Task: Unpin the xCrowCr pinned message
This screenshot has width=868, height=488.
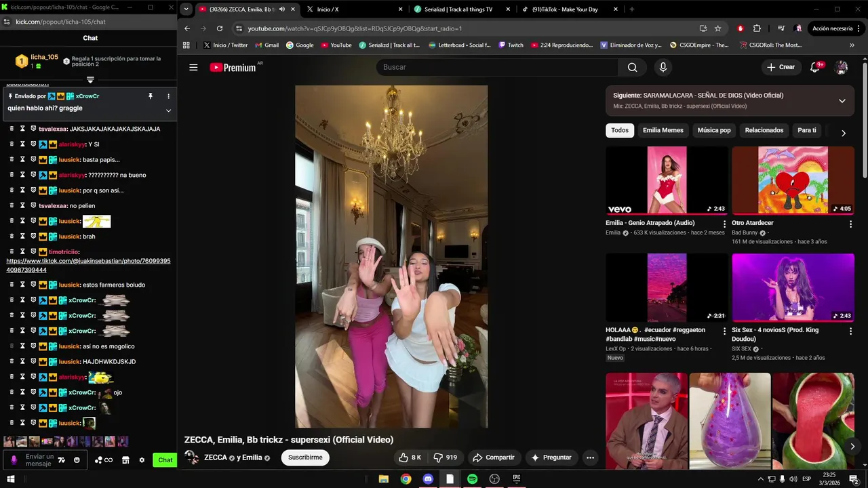Action: [150, 96]
